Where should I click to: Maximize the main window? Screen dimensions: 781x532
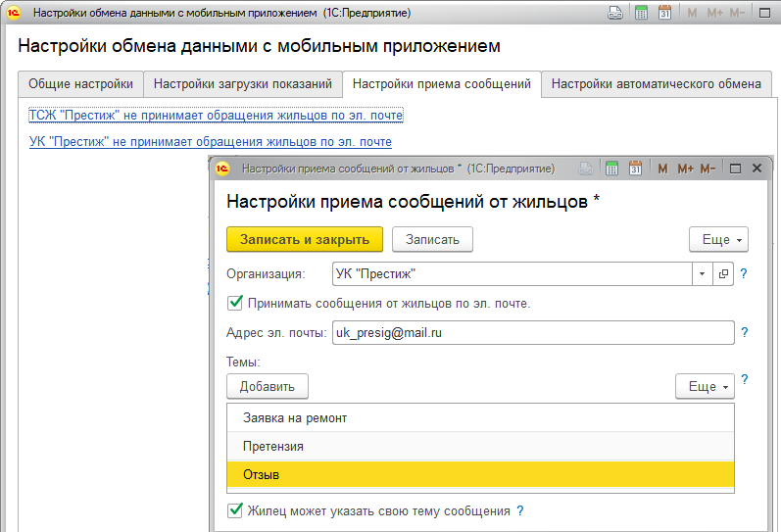(765, 13)
